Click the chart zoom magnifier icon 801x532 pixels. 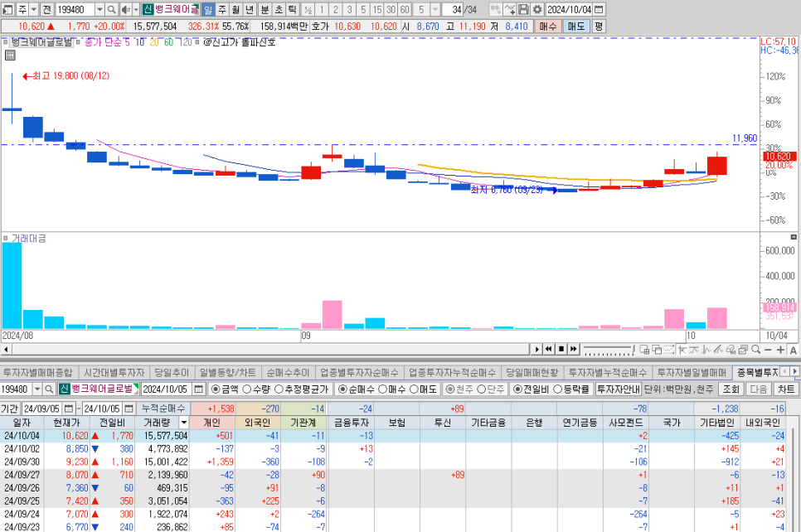(x=756, y=349)
